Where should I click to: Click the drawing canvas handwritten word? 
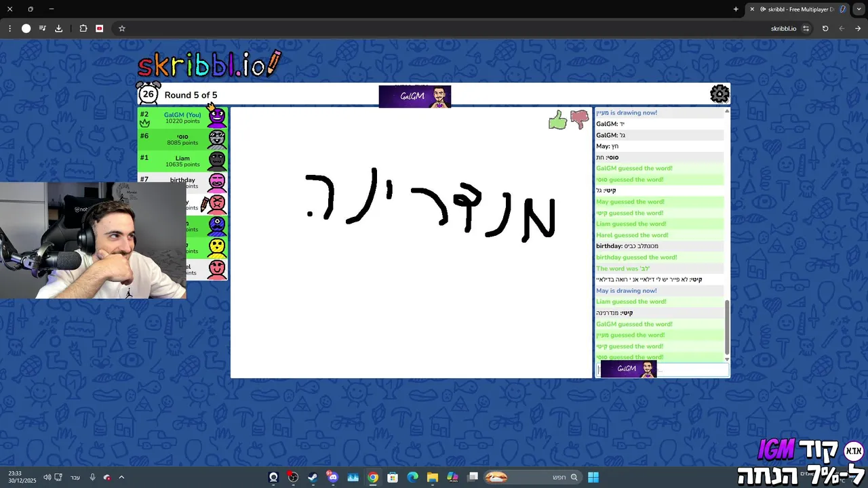pyautogui.click(x=431, y=205)
